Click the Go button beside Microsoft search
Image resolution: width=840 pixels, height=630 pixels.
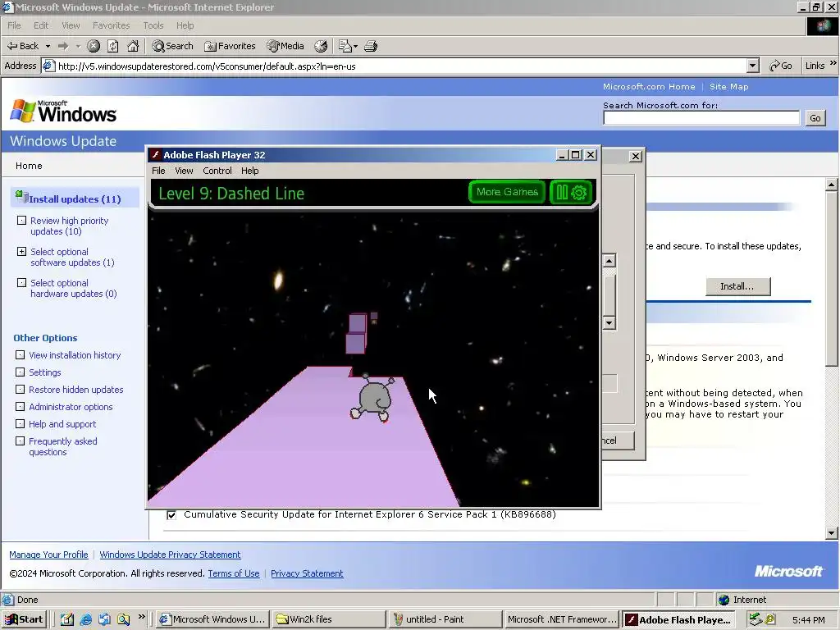[815, 118]
